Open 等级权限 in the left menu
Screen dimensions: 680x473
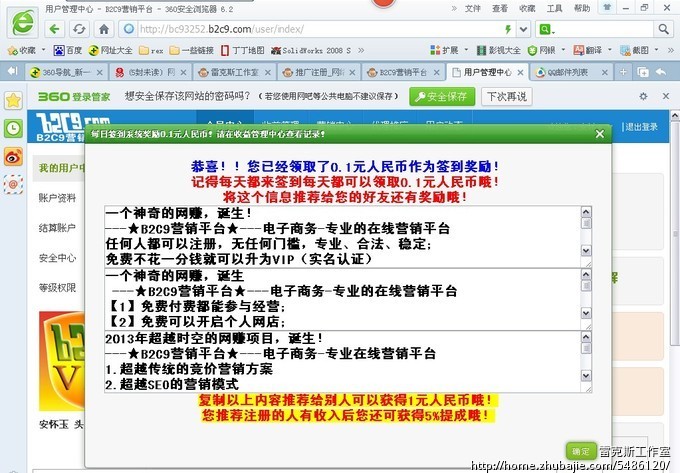pyautogui.click(x=58, y=287)
